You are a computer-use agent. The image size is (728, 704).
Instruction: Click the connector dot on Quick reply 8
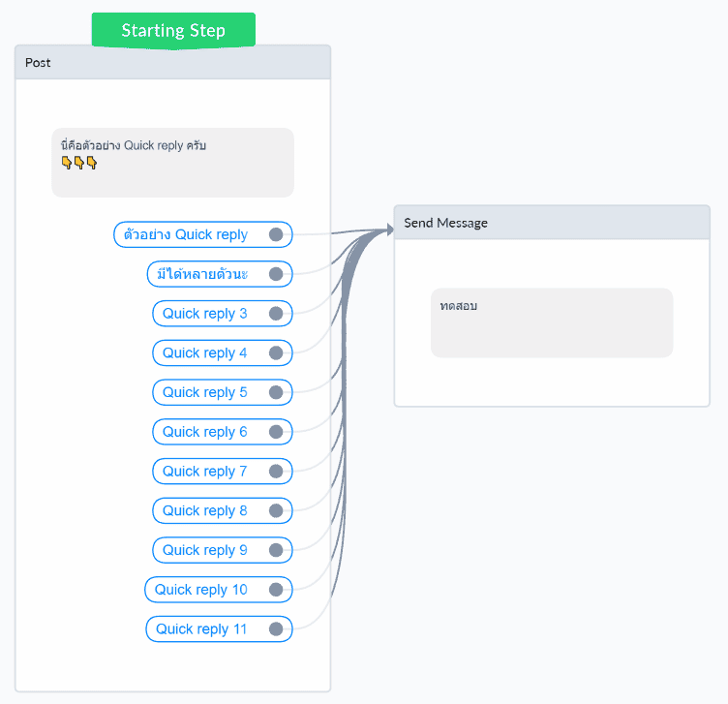tap(276, 510)
